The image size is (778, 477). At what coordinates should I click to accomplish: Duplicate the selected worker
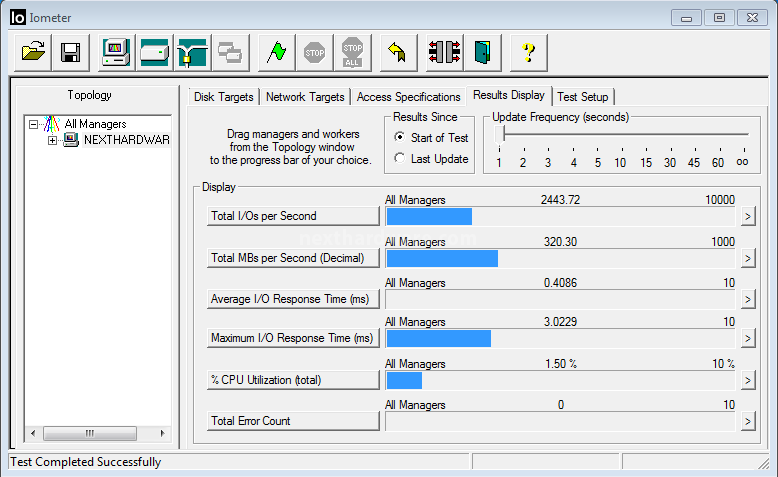tap(230, 53)
